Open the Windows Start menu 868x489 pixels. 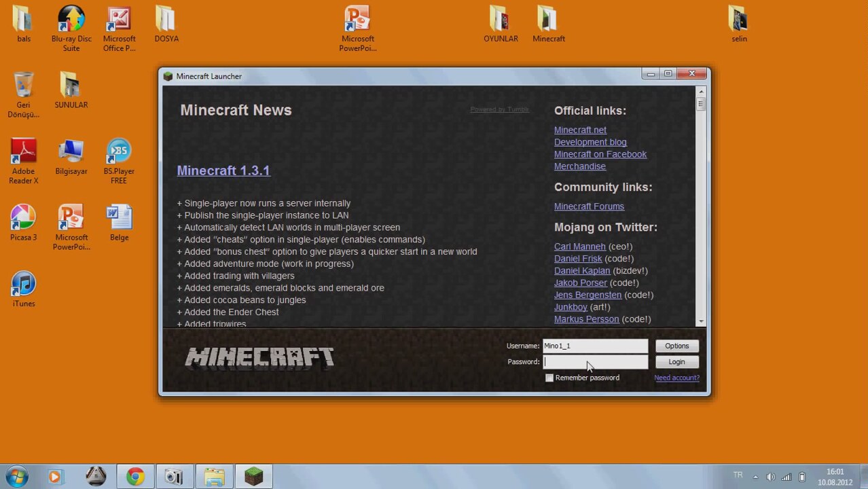(16, 477)
